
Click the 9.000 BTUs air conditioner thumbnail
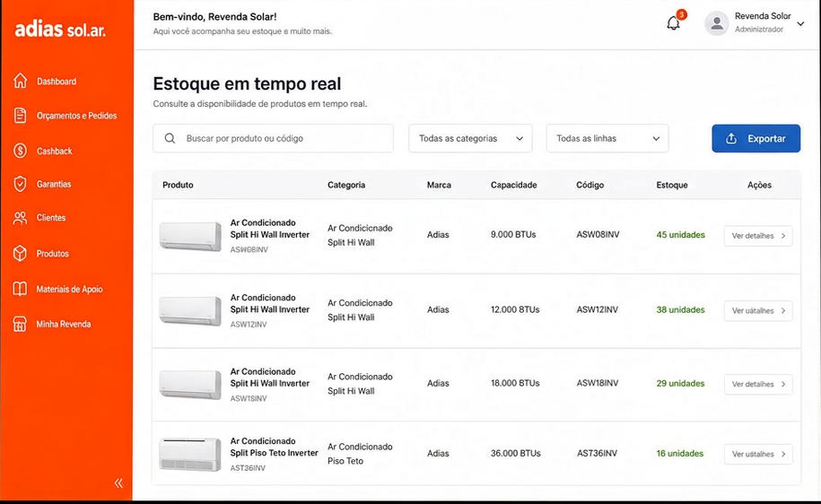click(x=190, y=236)
